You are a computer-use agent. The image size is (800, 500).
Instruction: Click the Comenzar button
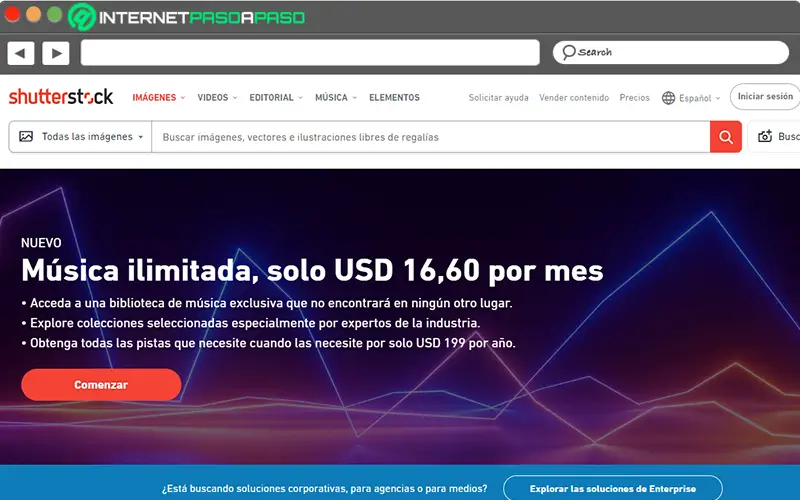point(101,385)
